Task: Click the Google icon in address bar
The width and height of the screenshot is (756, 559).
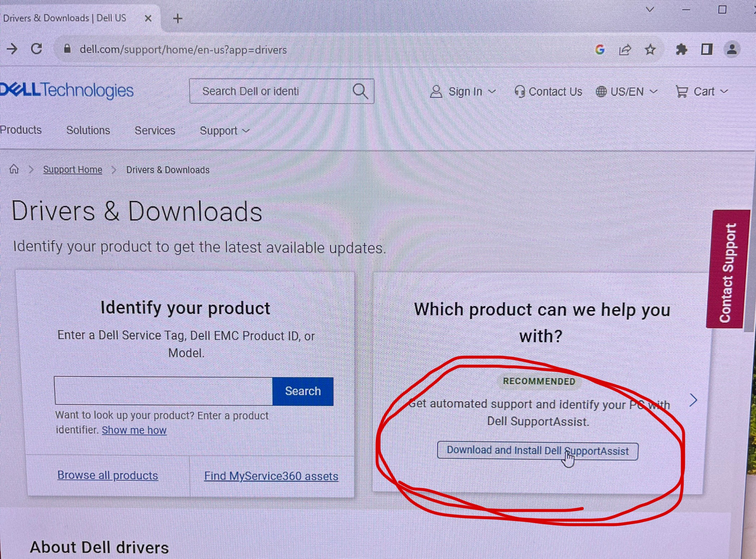Action: point(600,50)
